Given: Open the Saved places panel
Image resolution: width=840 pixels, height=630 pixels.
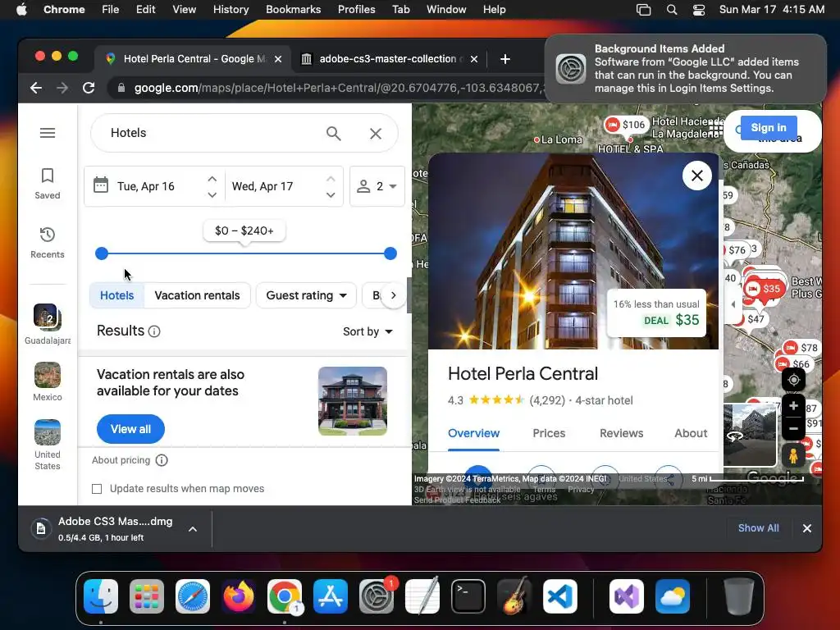Looking at the screenshot, I should (47, 184).
